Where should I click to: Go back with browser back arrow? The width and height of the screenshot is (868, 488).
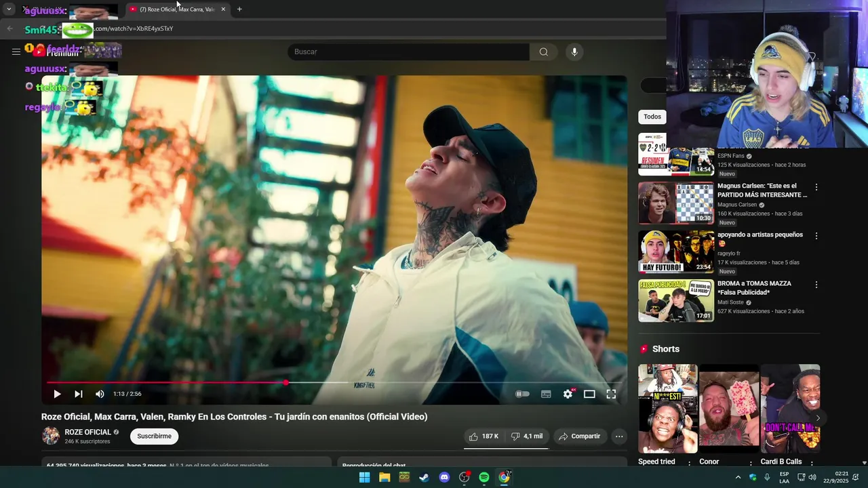point(9,28)
